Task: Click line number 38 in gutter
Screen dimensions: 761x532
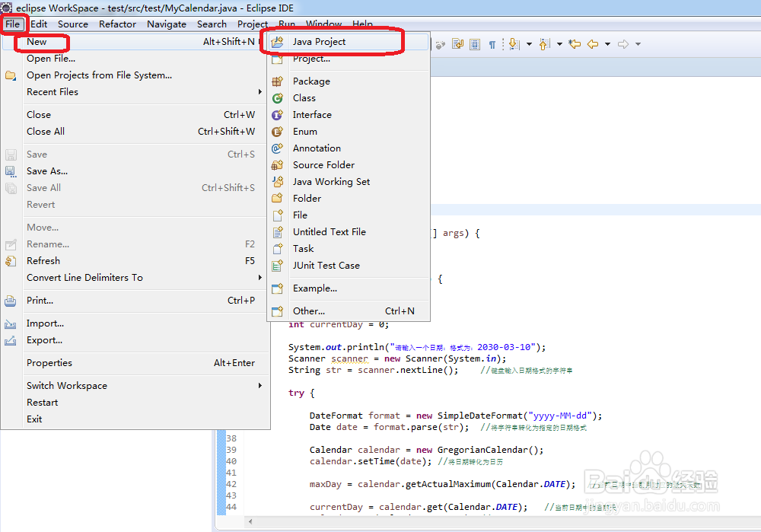Action: pos(231,438)
